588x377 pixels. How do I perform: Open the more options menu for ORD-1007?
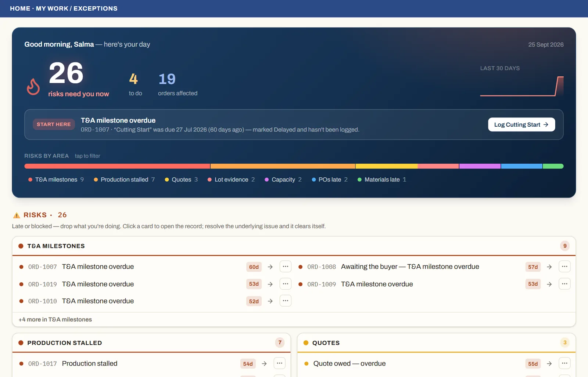(x=286, y=267)
